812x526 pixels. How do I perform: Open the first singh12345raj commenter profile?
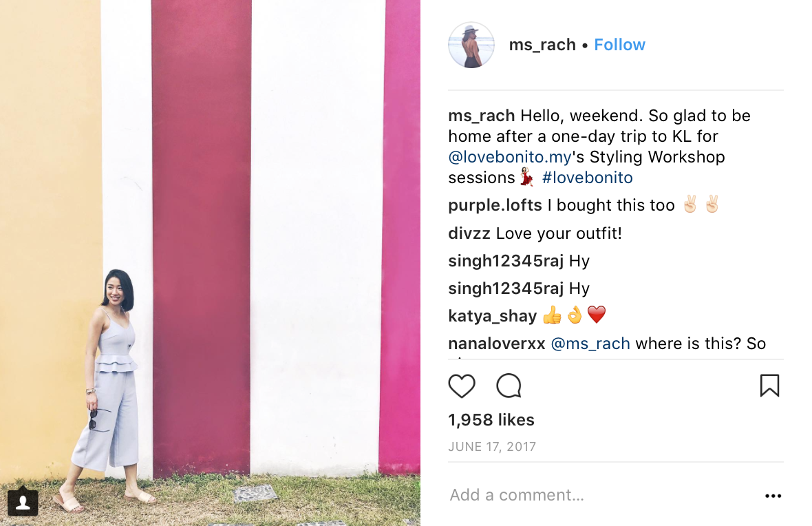tap(506, 261)
